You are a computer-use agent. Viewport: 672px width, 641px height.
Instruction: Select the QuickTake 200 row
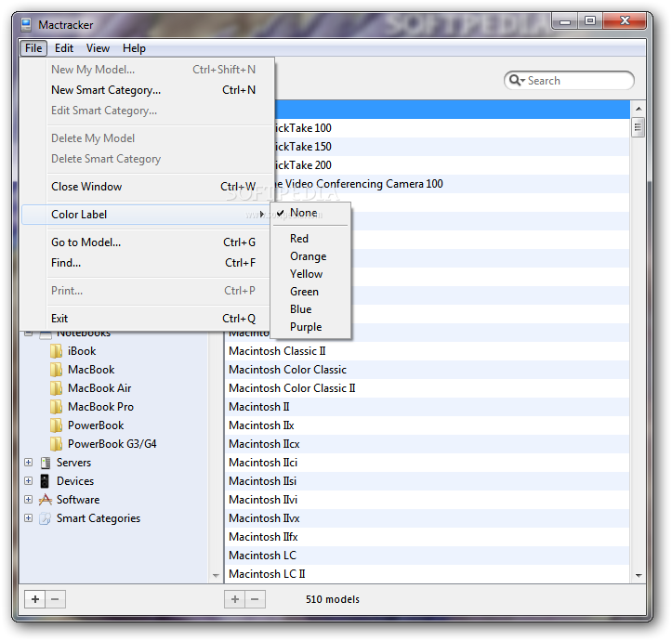click(x=452, y=165)
